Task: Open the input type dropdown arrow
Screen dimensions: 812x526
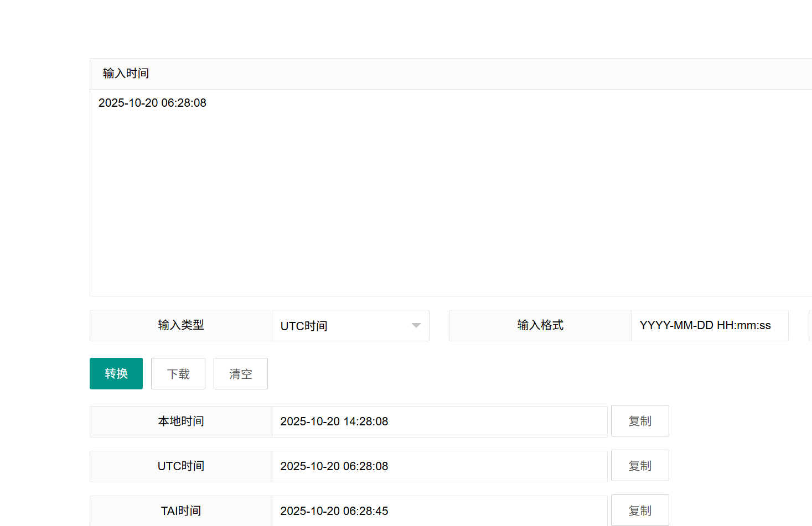Action: [x=416, y=326]
